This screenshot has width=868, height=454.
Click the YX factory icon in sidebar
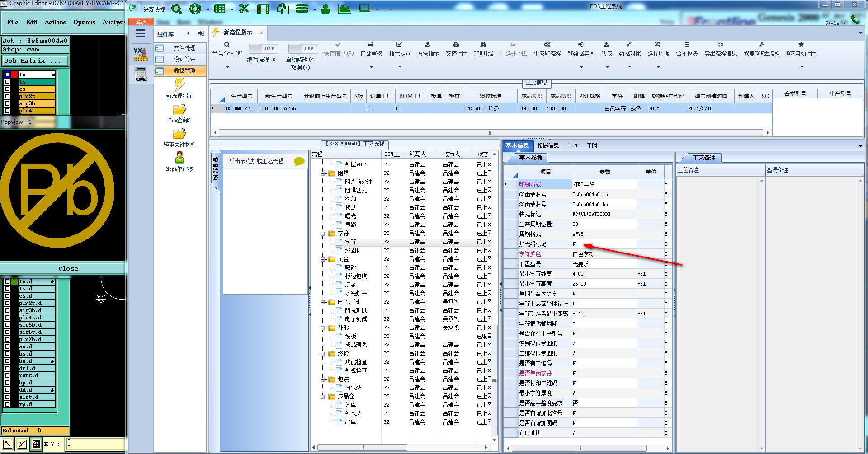[x=141, y=54]
